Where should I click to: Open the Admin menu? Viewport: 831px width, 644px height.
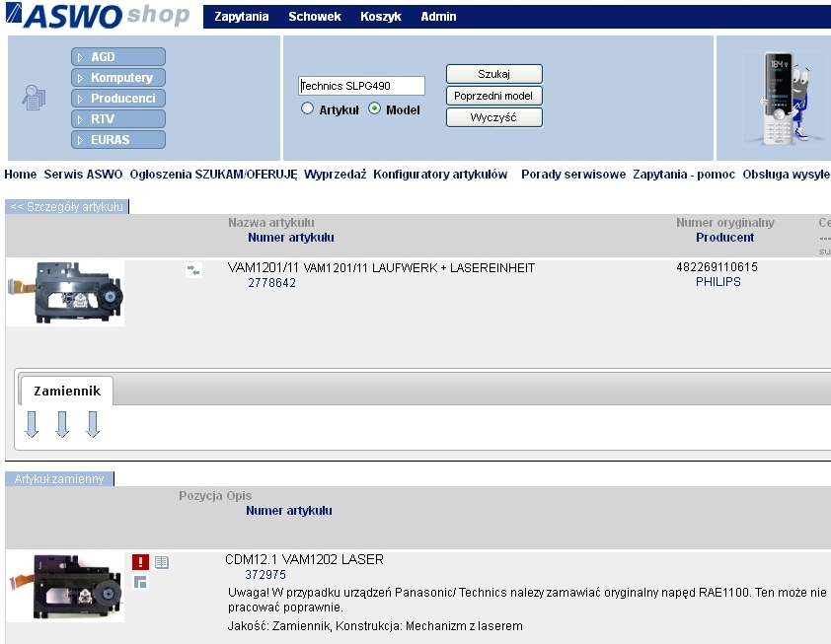438,17
